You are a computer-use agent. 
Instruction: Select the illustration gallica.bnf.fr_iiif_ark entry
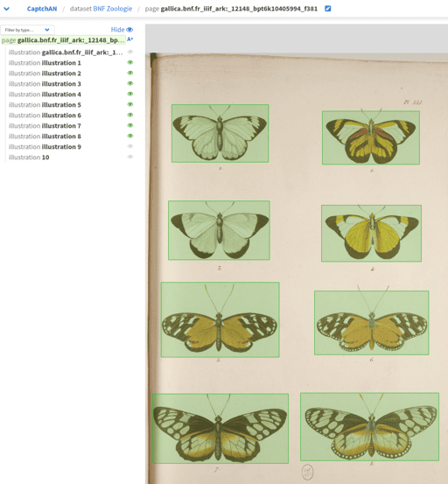click(x=66, y=53)
